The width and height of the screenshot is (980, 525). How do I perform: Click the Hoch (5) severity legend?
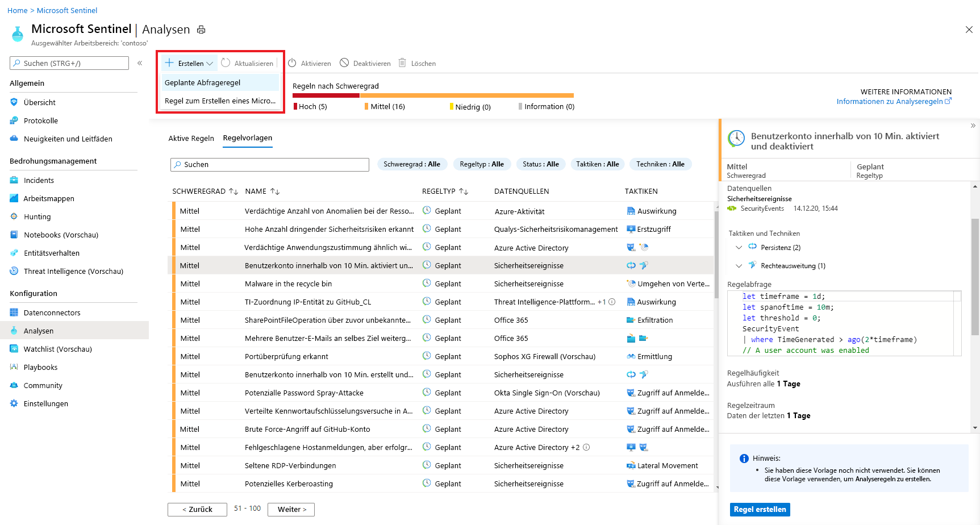coord(310,107)
